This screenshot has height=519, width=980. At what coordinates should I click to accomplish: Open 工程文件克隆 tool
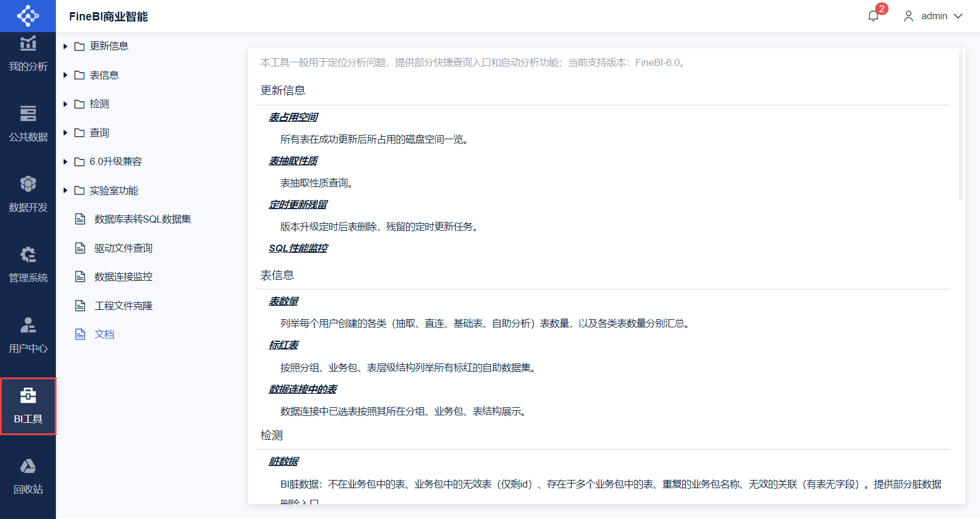click(x=124, y=306)
